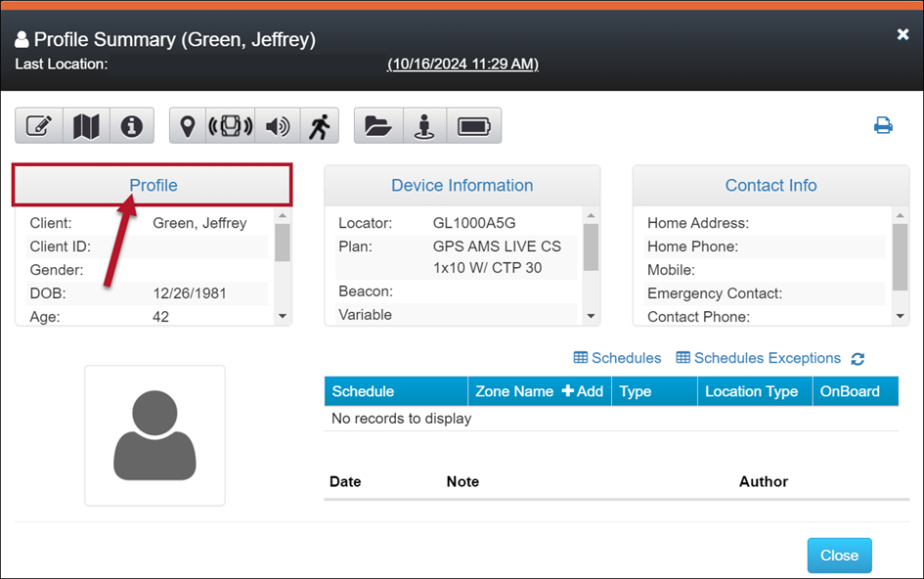This screenshot has height=579, width=924.
Task: Click the running person icon
Action: (319, 126)
